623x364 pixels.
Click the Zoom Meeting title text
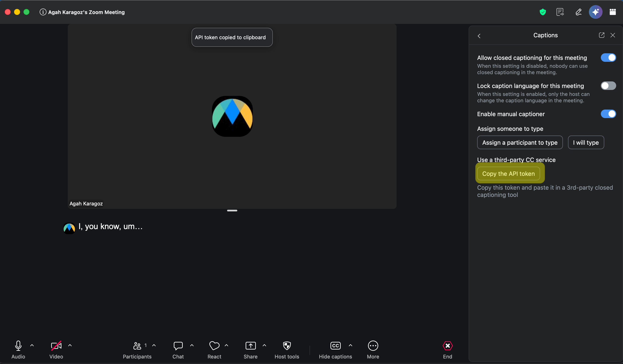click(x=86, y=12)
